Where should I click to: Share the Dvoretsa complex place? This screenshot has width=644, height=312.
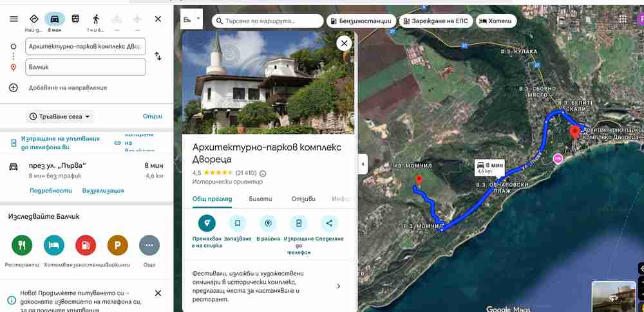point(329,223)
